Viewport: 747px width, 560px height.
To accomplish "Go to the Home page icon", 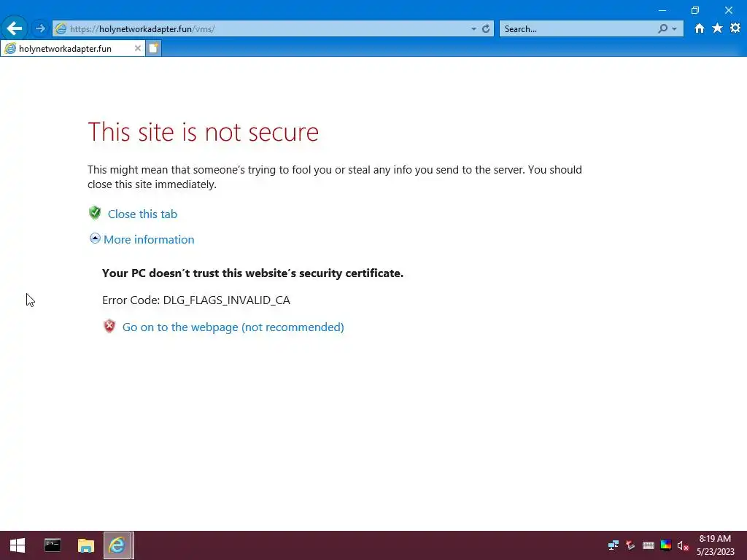I will point(700,28).
